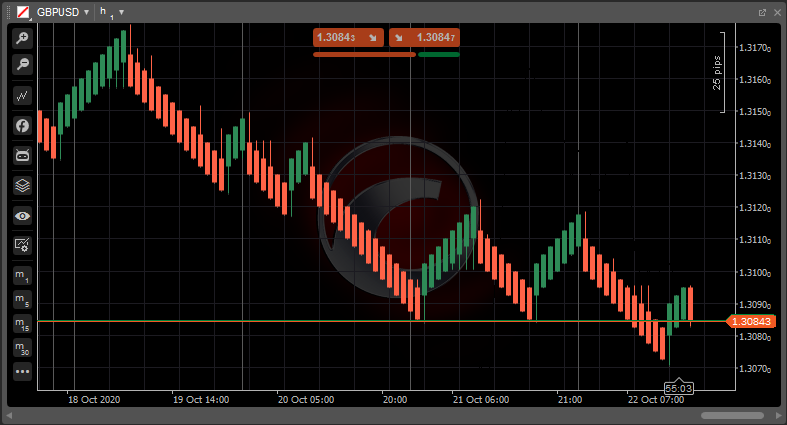The width and height of the screenshot is (787, 425).
Task: Switch to the m5 timeframe
Action: click(x=22, y=300)
